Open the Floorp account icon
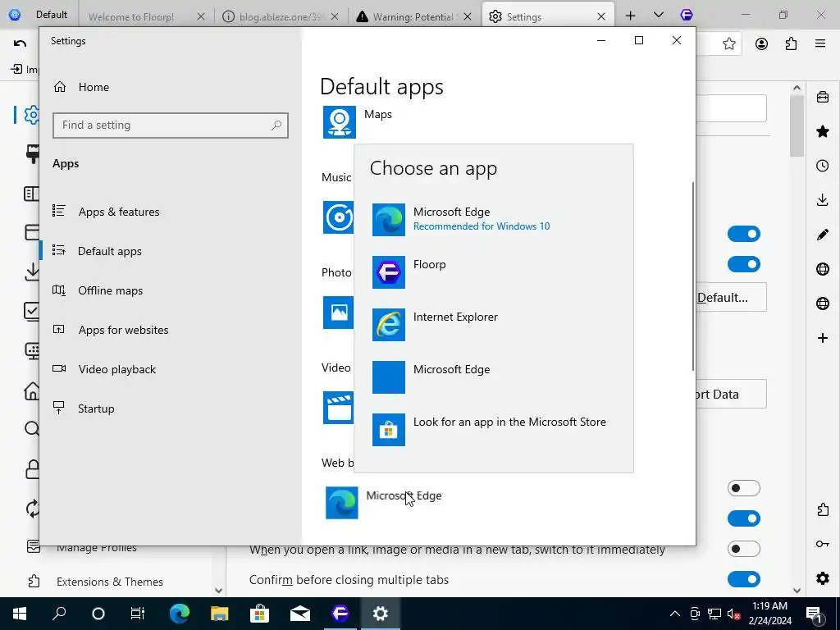Viewport: 840px width, 630px height. click(x=761, y=44)
